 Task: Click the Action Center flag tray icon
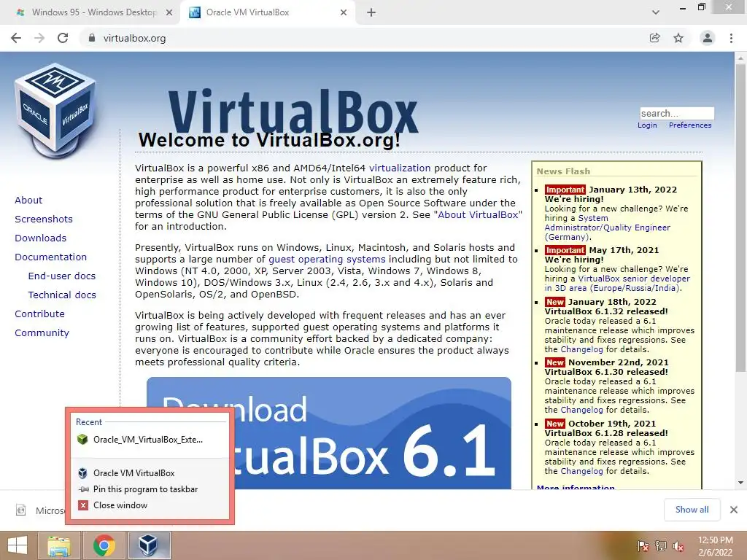click(x=643, y=546)
